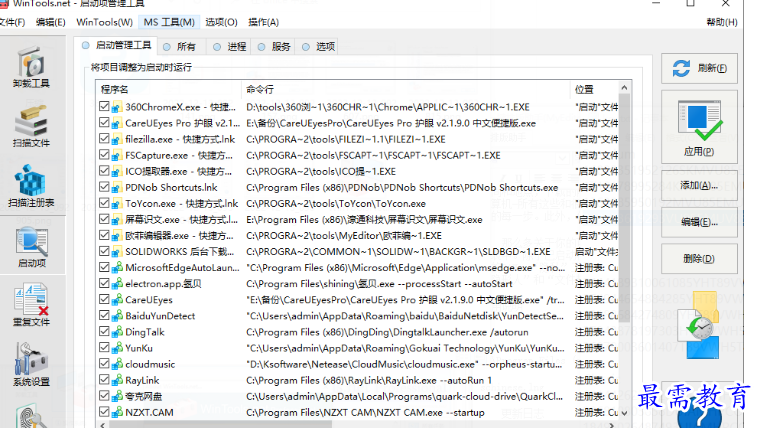Image resolution: width=759 pixels, height=428 pixels.
Task: Click the YunKu row icon
Action: pos(117,348)
